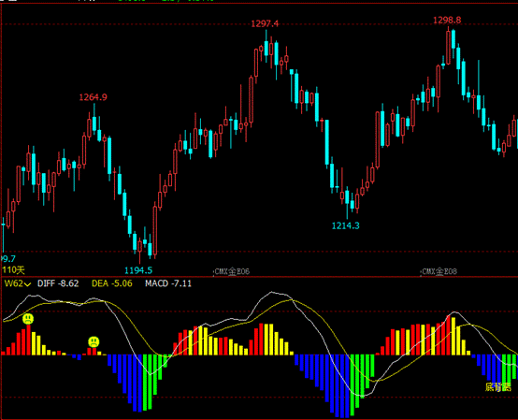This screenshot has height=420, width=518.
Task: Click the CMX金E08 contract marker
Action: 439,271
